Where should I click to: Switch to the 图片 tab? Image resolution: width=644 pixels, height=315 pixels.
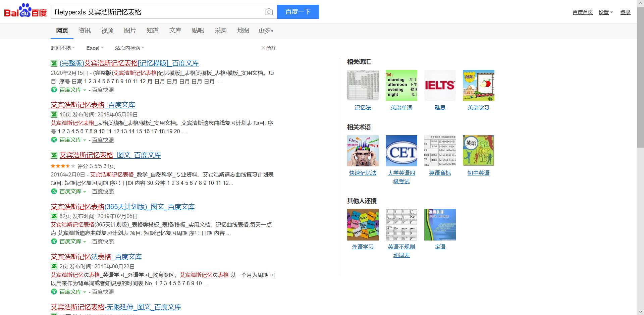(130, 31)
